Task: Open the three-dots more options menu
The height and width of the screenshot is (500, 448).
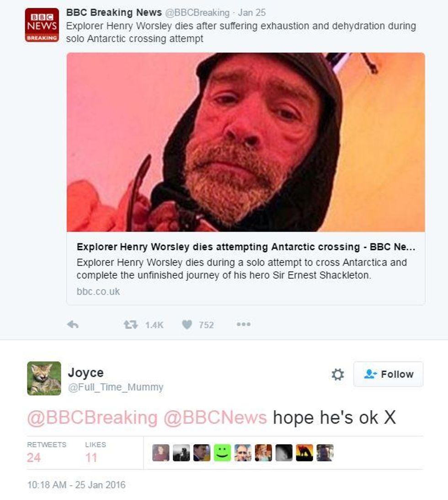Action: click(244, 324)
